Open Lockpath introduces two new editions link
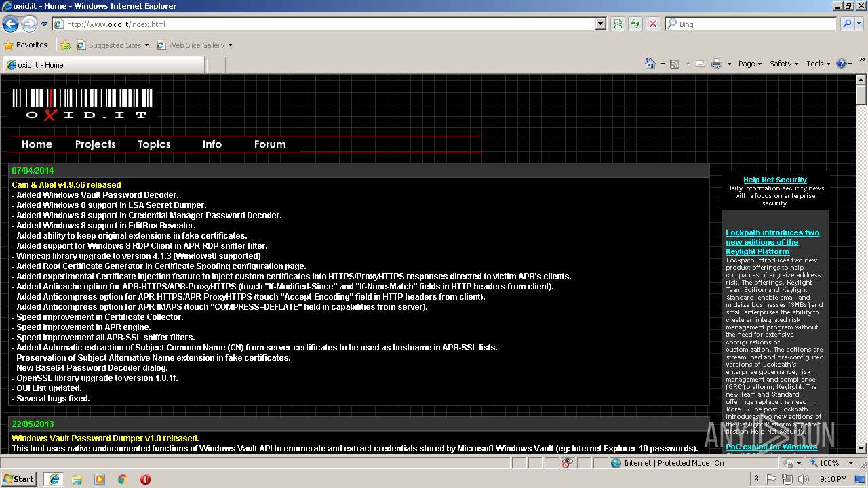The image size is (868, 488). tap(772, 242)
